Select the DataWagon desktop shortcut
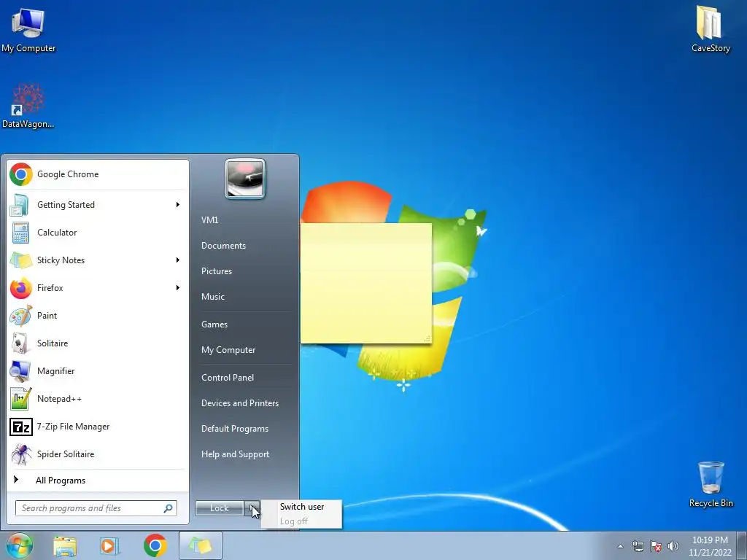This screenshot has width=747, height=560. [x=28, y=106]
